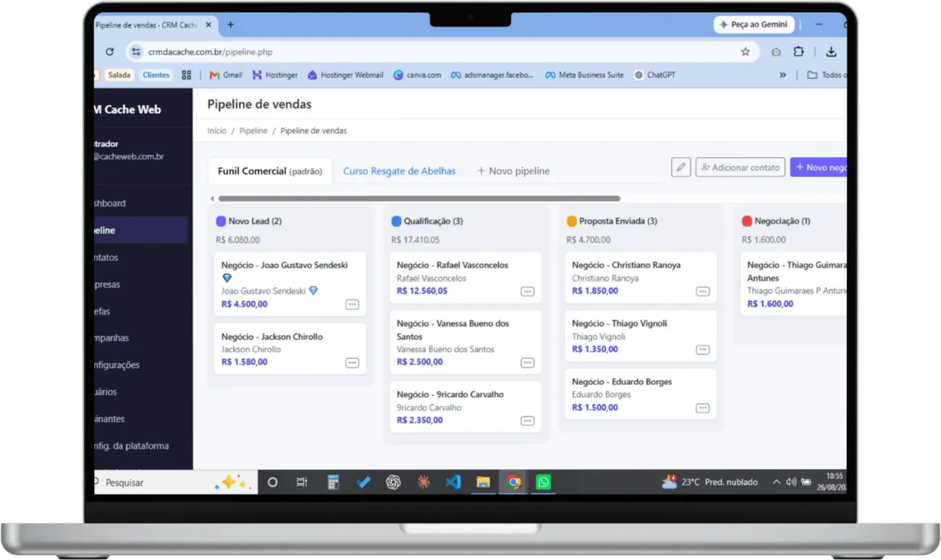Reload the page in the browser
Screen dimensions: 941x560
110,52
